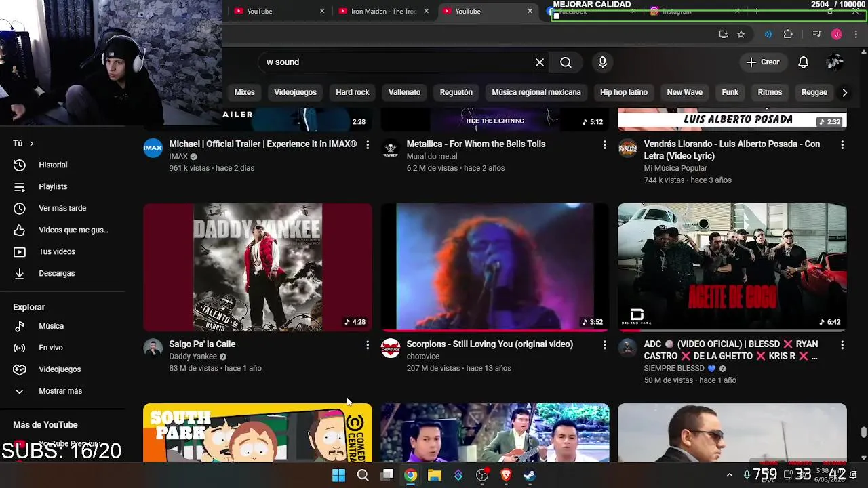Open Brave browser from the taskbar
Screen dimensions: 868x488
(506, 475)
